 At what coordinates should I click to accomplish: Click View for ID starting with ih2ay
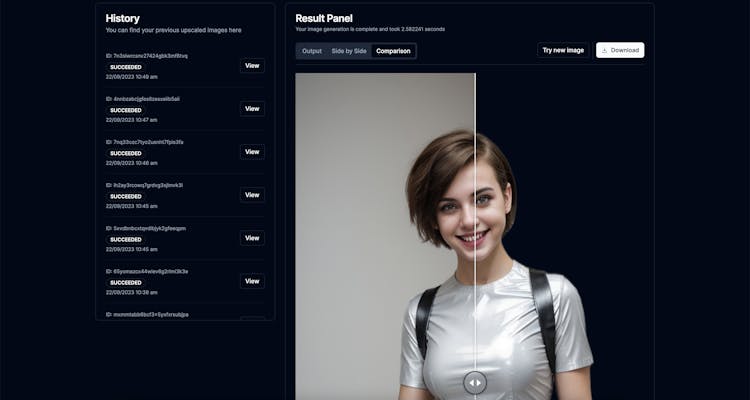[252, 195]
